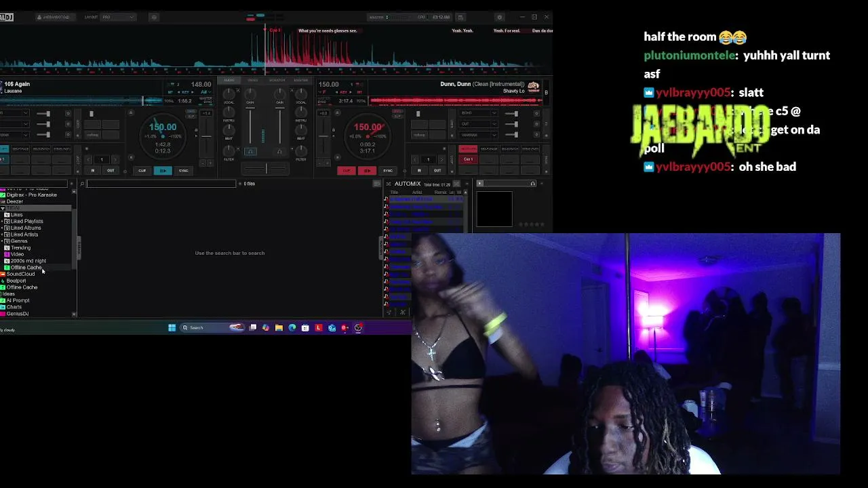Set loop OUT on the right deck

pyautogui.click(x=437, y=171)
